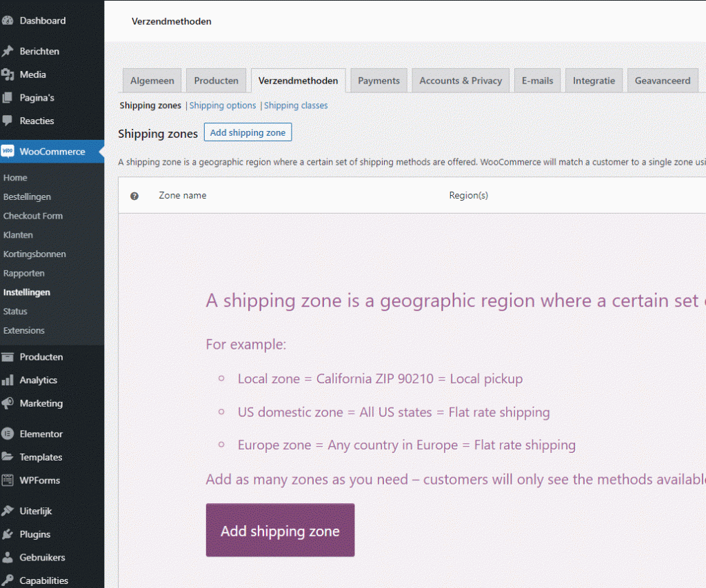
Task: Switch to the Producten settings tab
Action: (216, 81)
